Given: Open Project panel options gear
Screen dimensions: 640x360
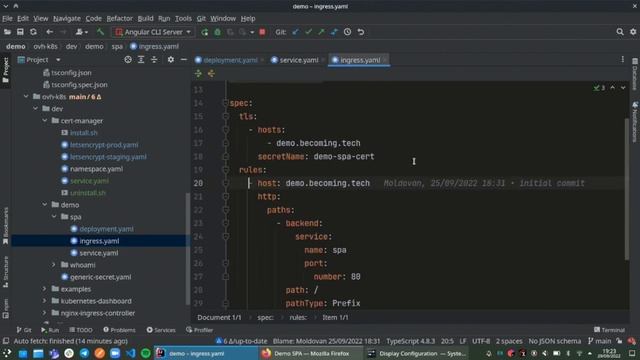Looking at the screenshot, I should [171, 60].
